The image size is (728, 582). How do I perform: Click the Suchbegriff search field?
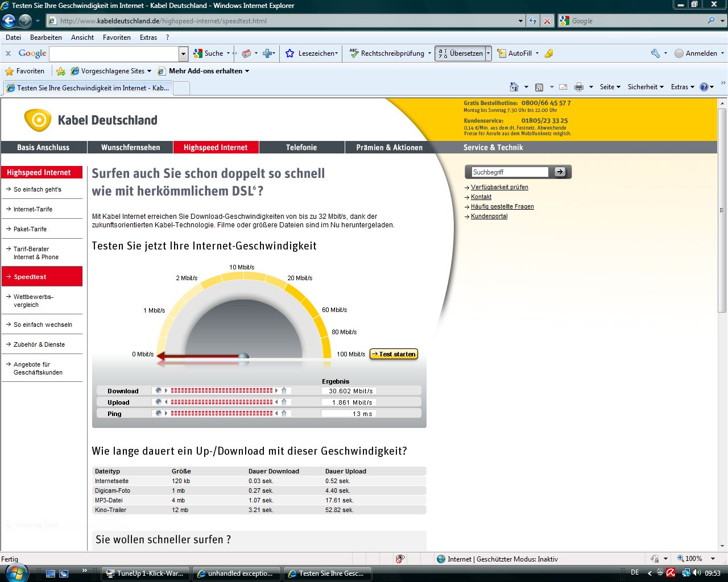click(x=510, y=172)
